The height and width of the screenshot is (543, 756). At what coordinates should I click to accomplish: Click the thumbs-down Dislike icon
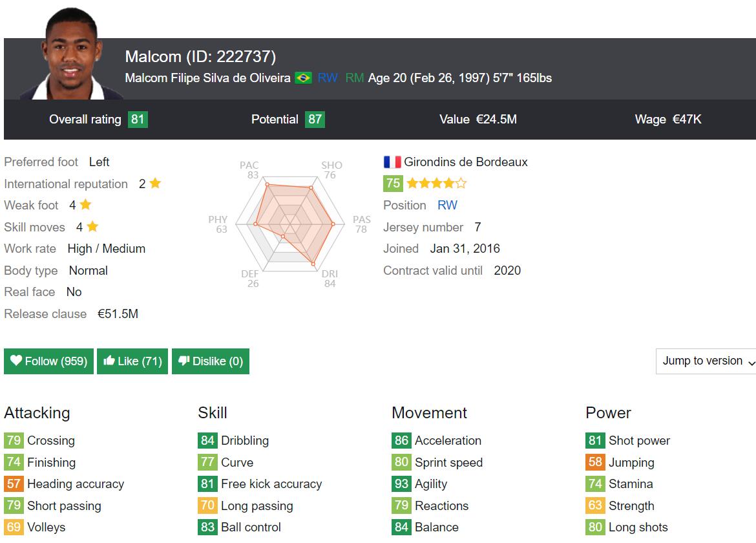click(x=184, y=361)
